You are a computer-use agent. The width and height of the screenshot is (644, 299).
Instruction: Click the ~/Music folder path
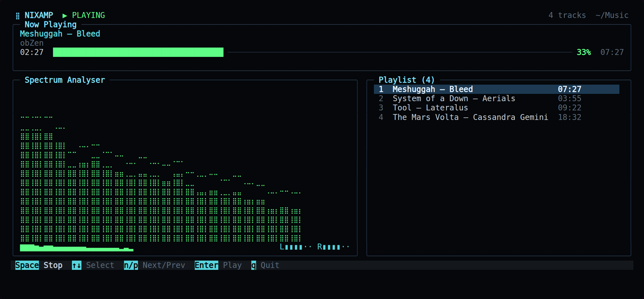click(612, 15)
